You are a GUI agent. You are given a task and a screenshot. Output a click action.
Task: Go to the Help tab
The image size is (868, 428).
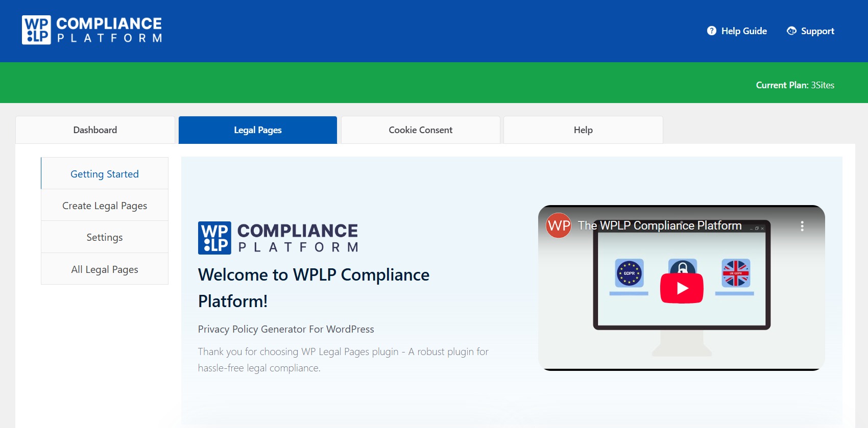pos(583,130)
